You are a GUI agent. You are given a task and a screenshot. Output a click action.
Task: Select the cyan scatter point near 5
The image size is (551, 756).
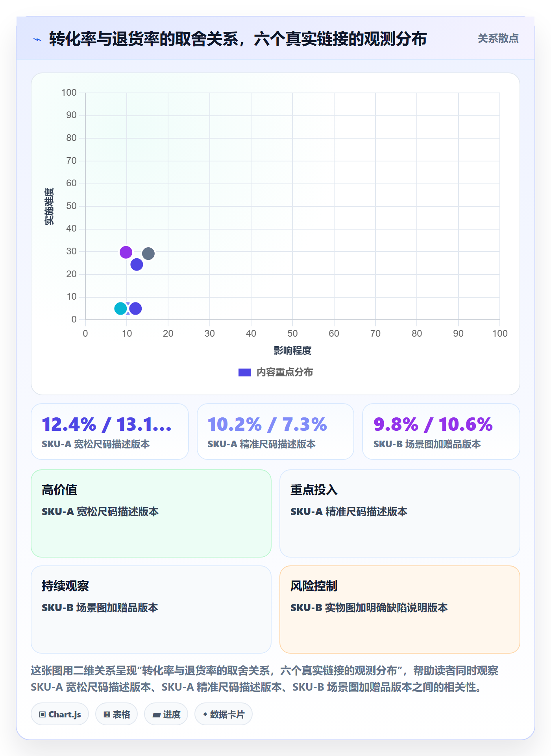(x=120, y=308)
